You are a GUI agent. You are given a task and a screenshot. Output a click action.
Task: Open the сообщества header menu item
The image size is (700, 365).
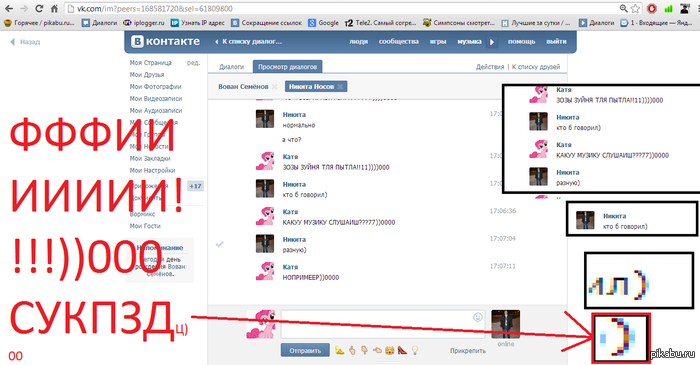pyautogui.click(x=399, y=41)
